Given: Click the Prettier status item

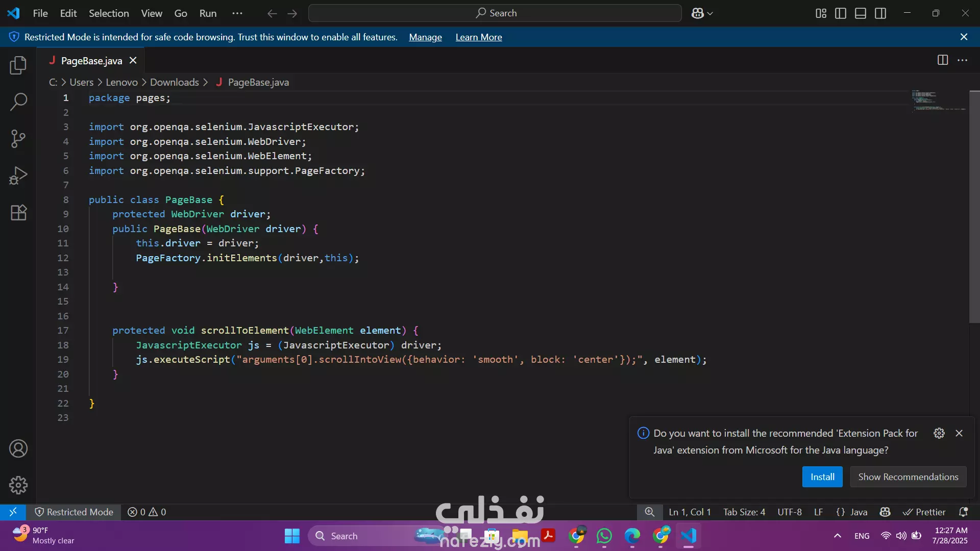Looking at the screenshot, I should [924, 512].
